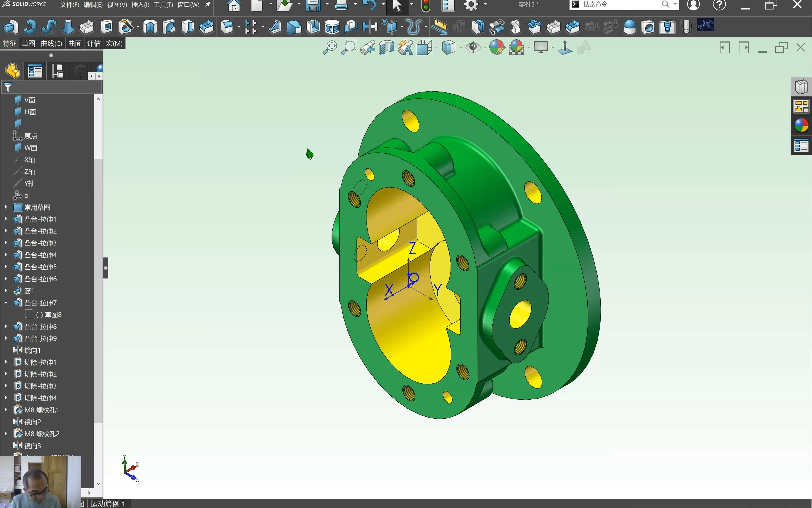Collapse the 凸台-拉伸7 feature

coord(6,302)
